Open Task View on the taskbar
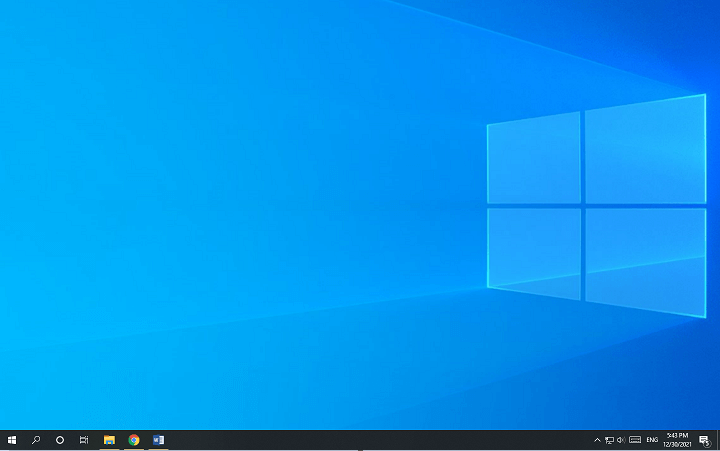Image resolution: width=720 pixels, height=451 pixels. coord(84,440)
